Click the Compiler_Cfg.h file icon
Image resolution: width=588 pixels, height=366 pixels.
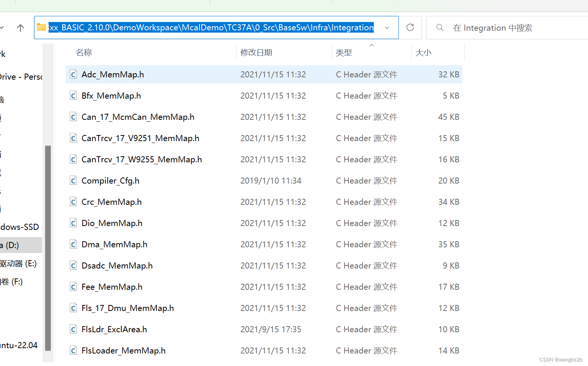(x=74, y=181)
